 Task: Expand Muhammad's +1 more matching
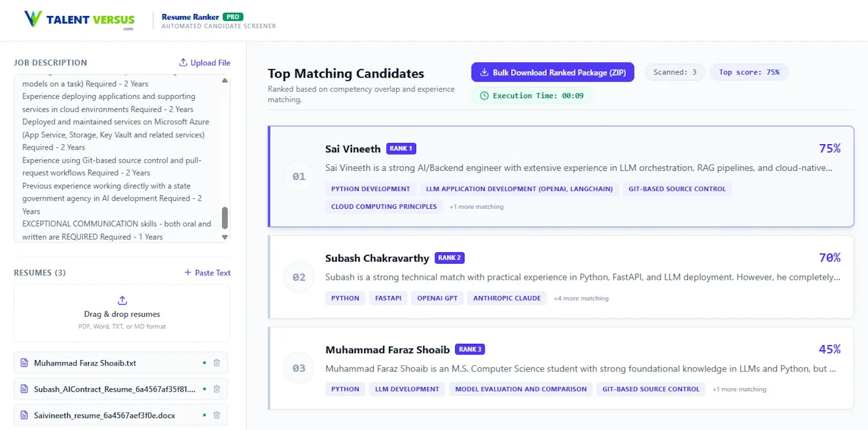(x=739, y=389)
